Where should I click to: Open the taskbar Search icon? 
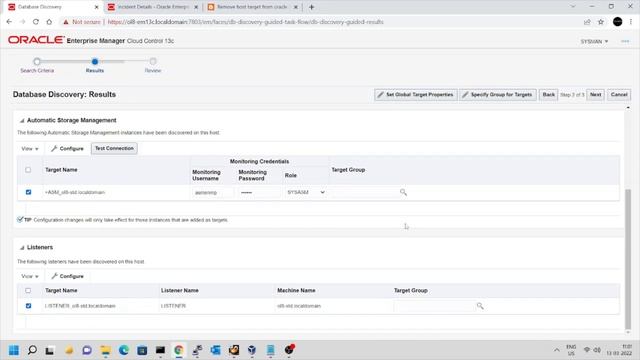tap(32, 350)
